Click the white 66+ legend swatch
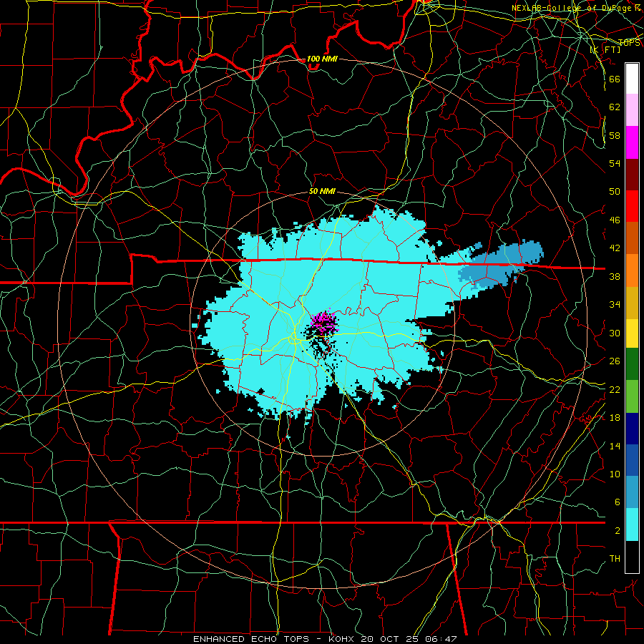 coord(632,79)
